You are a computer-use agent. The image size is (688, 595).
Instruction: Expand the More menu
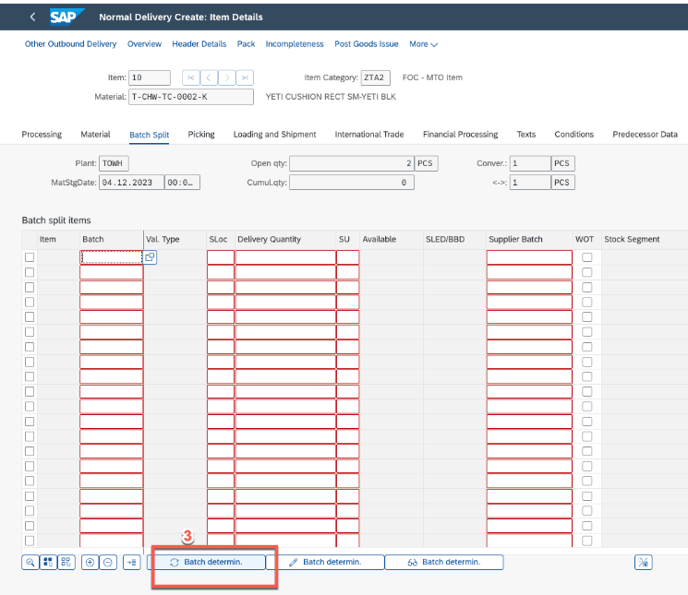pos(423,44)
